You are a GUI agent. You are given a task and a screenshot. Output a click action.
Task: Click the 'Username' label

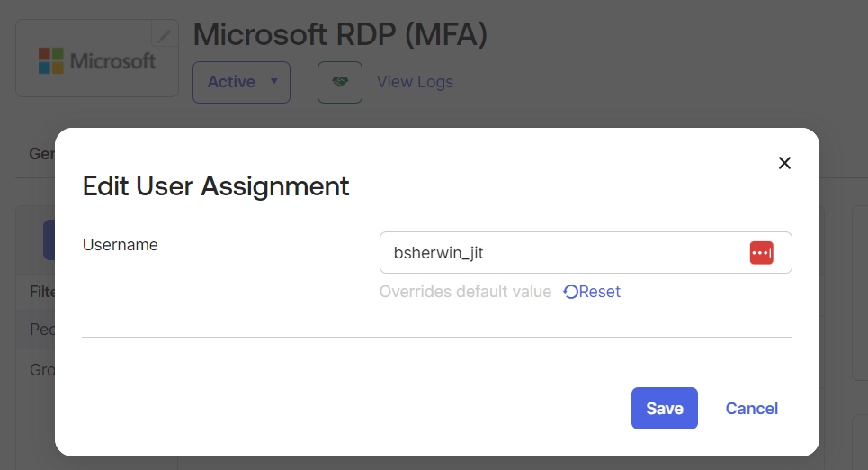[x=121, y=244]
